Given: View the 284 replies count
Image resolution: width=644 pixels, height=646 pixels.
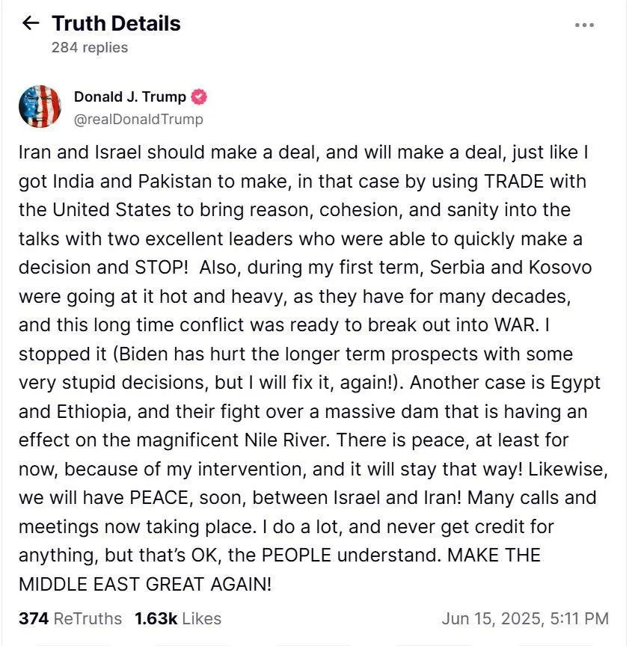Looking at the screenshot, I should (x=90, y=48).
